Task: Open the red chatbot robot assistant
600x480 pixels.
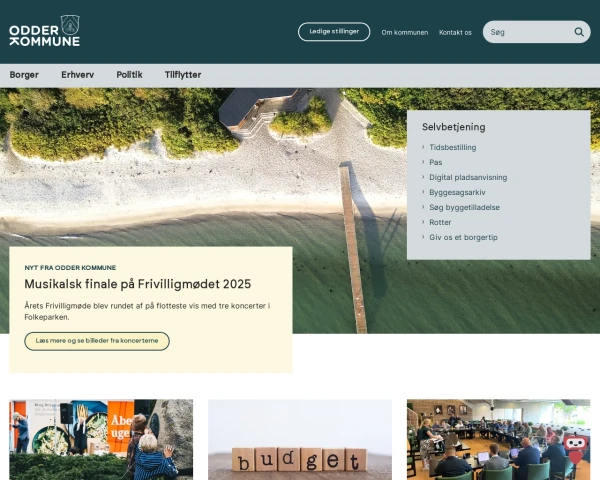Action: click(x=576, y=448)
